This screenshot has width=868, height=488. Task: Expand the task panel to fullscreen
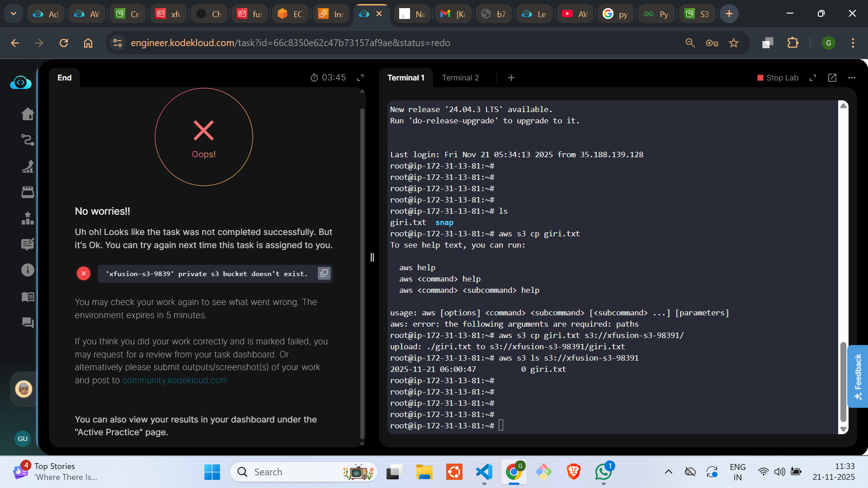point(360,78)
